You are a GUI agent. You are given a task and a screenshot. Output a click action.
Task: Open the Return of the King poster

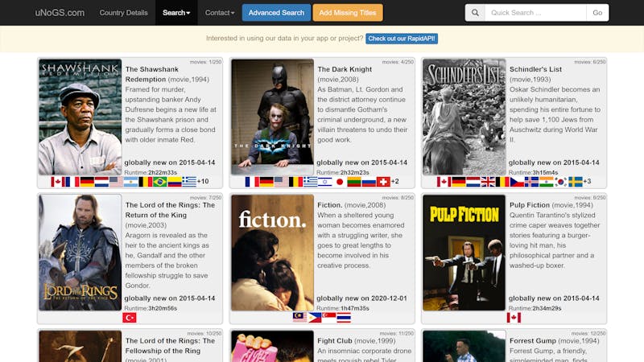tap(80, 253)
